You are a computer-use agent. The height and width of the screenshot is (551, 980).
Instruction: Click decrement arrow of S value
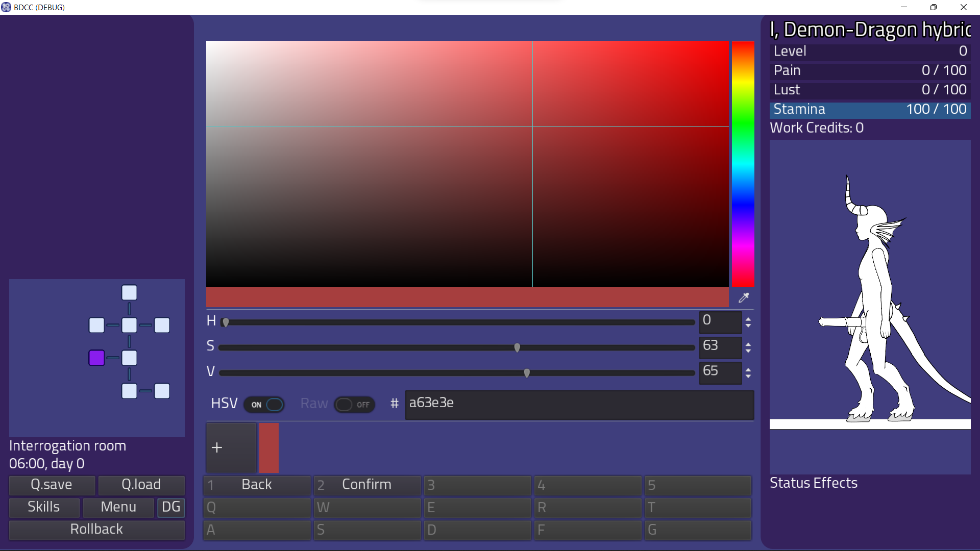[x=748, y=351]
